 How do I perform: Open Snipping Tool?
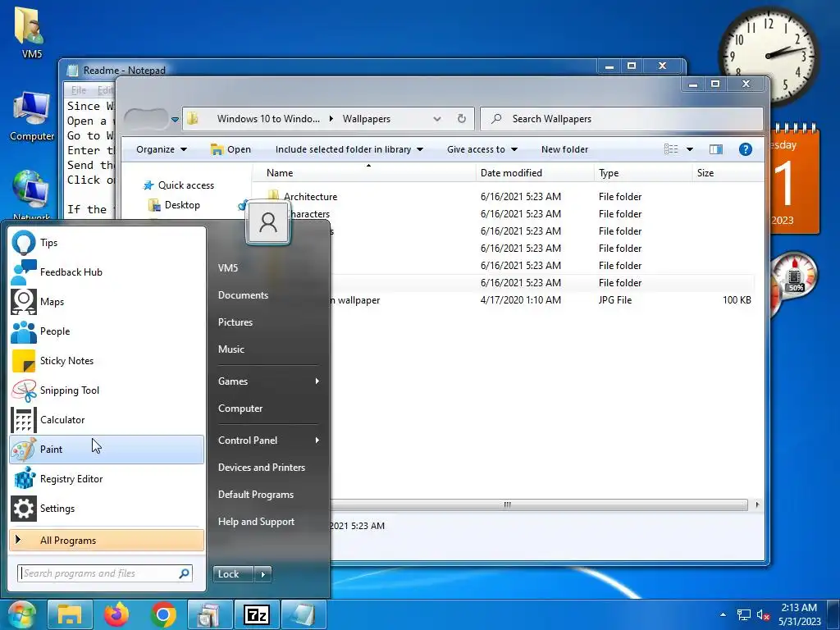click(x=106, y=390)
